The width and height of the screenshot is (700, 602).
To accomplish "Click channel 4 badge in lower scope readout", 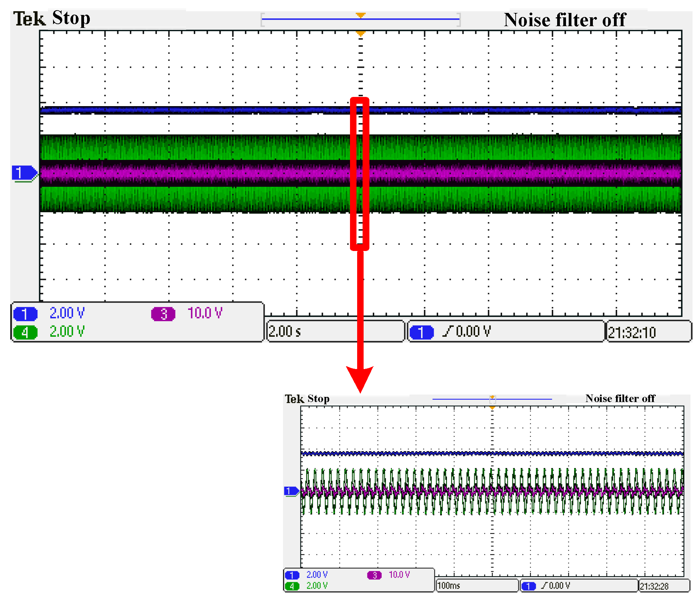I will (292, 586).
